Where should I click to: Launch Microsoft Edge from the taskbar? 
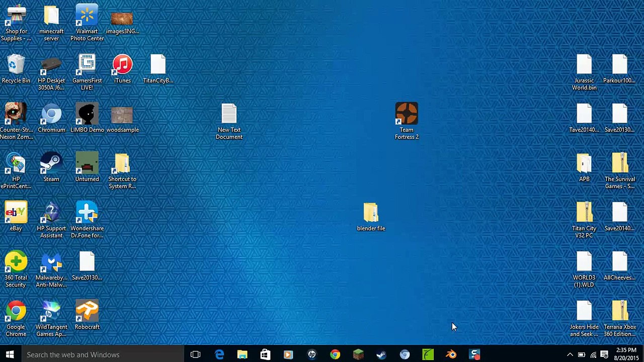(x=219, y=354)
